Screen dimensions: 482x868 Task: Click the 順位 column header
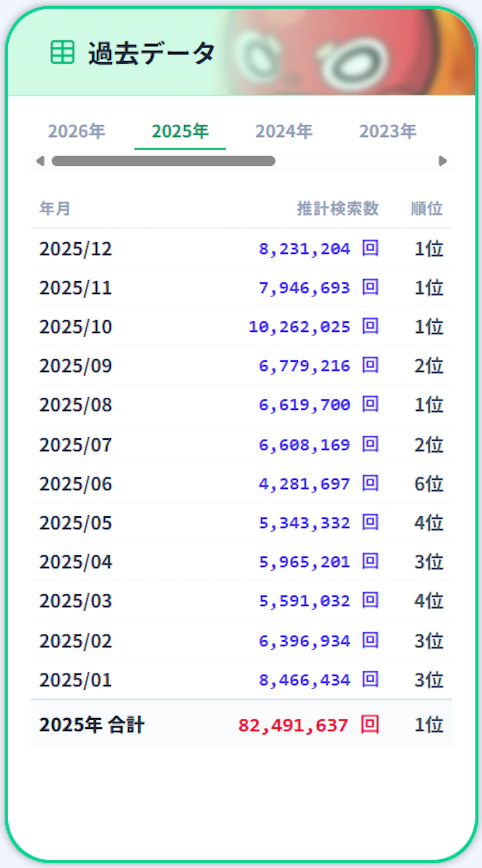[427, 209]
